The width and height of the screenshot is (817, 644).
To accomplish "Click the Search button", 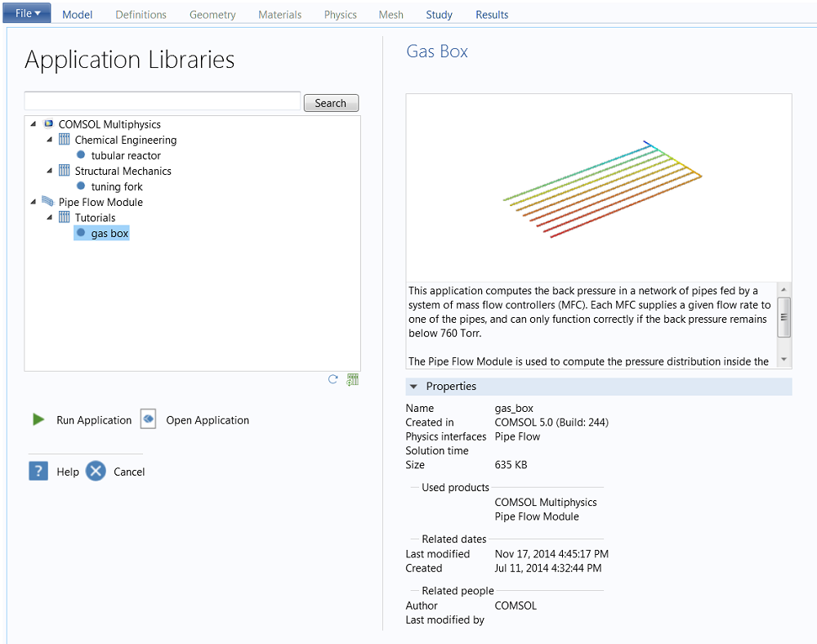I will point(331,103).
